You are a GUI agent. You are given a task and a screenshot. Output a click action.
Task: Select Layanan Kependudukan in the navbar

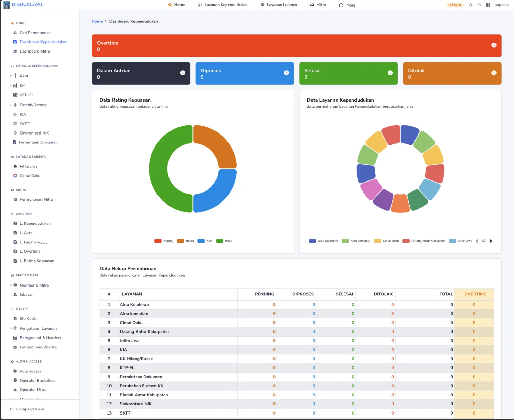222,5
